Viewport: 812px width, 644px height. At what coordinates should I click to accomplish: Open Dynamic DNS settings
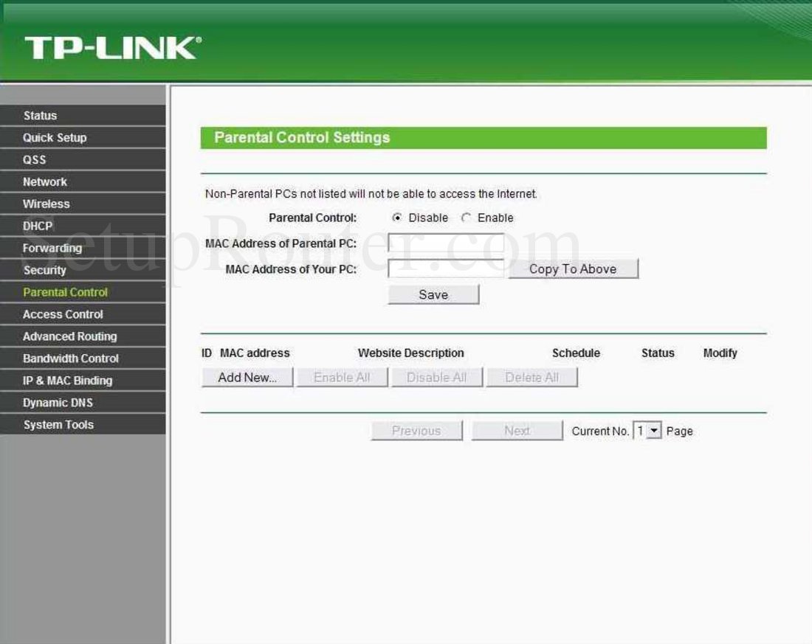point(58,403)
